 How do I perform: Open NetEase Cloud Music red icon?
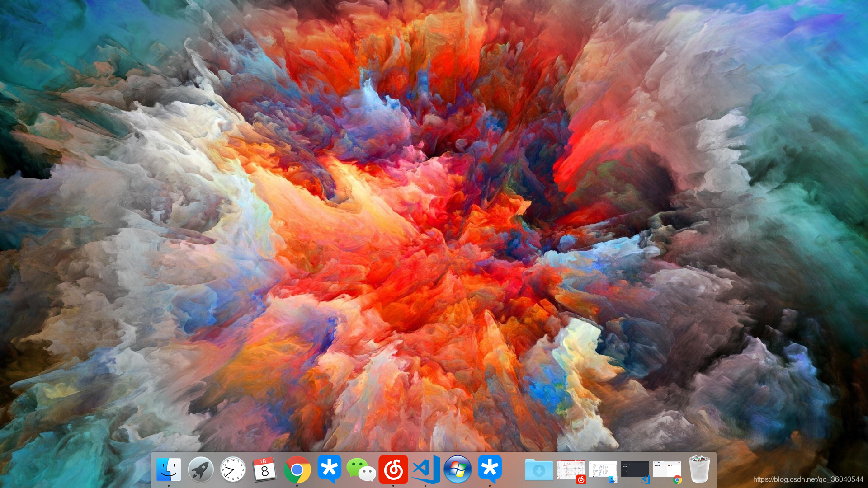pos(393,469)
